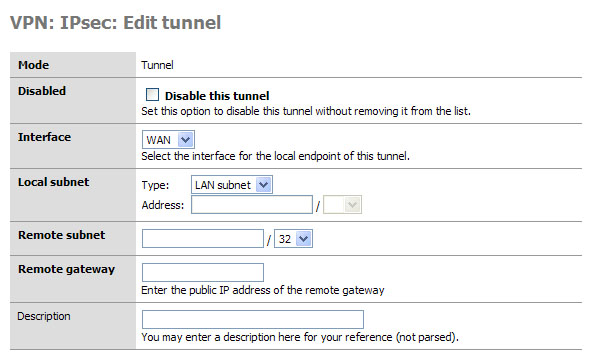
Task: Open the Remote subnet mask 32 dropdown
Action: click(x=293, y=239)
